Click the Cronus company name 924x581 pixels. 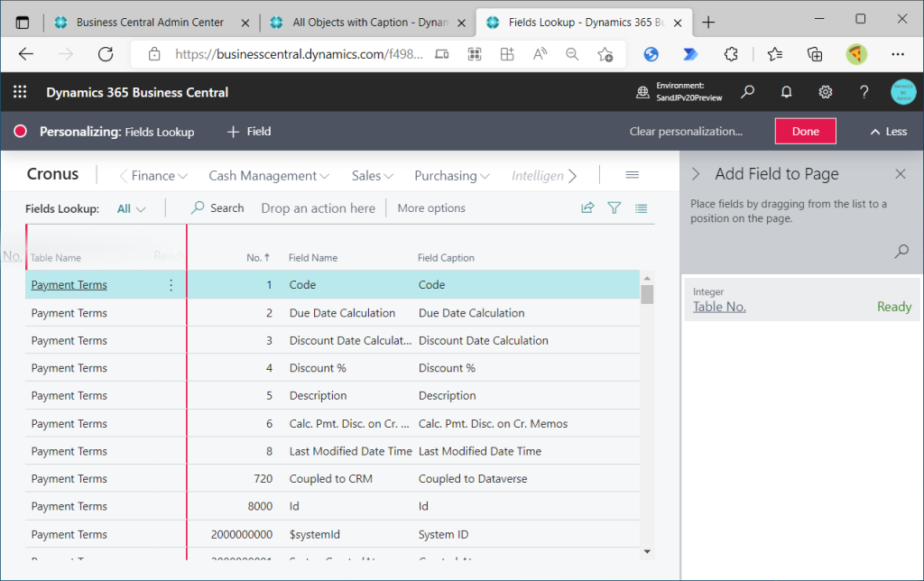click(52, 174)
